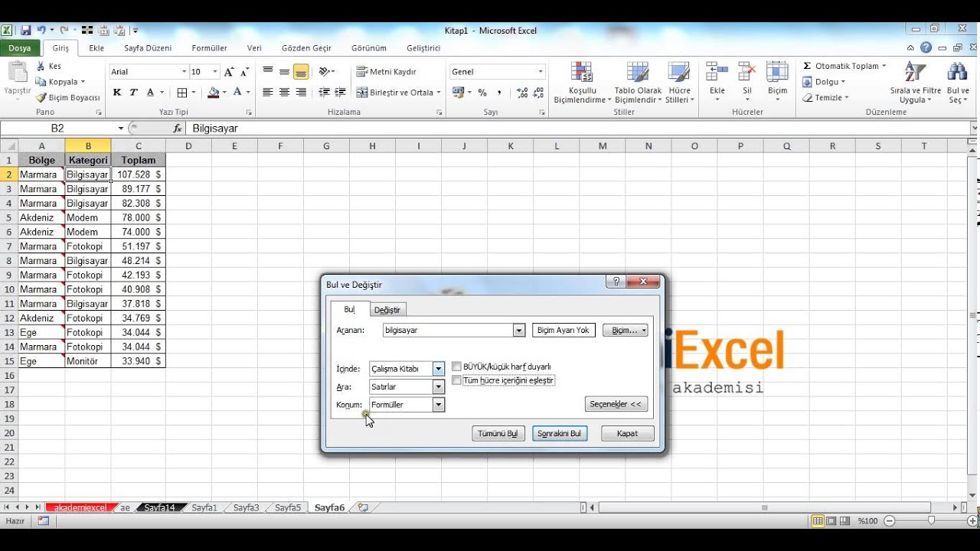Select the akademiexcel sheet tab
This screenshot has height=551, width=980.
80,507
